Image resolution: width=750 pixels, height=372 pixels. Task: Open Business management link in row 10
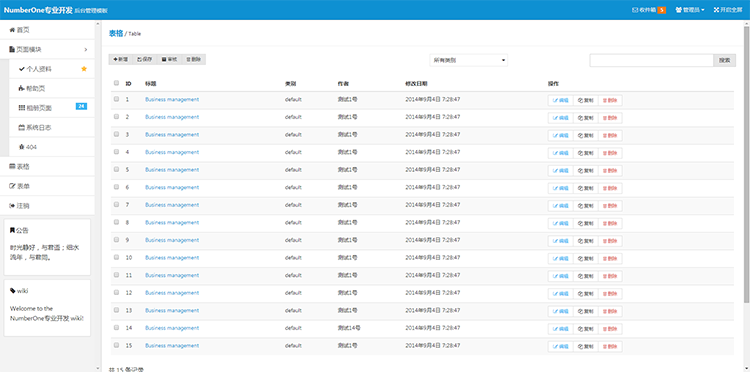point(172,258)
